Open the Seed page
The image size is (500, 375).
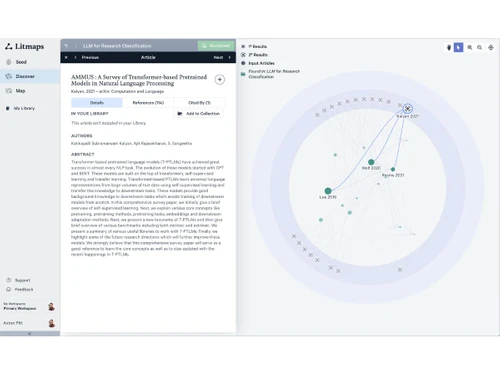[30, 62]
